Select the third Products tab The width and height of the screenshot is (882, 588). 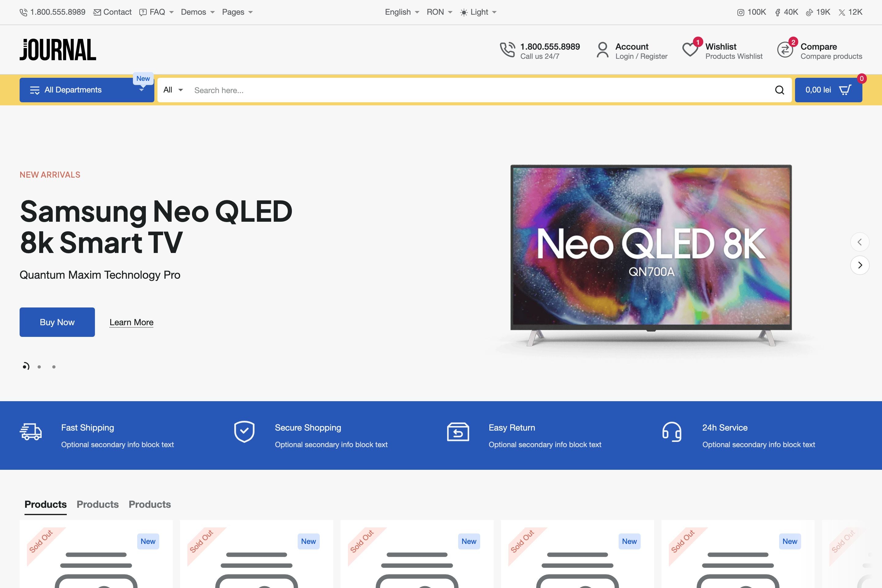[150, 504]
